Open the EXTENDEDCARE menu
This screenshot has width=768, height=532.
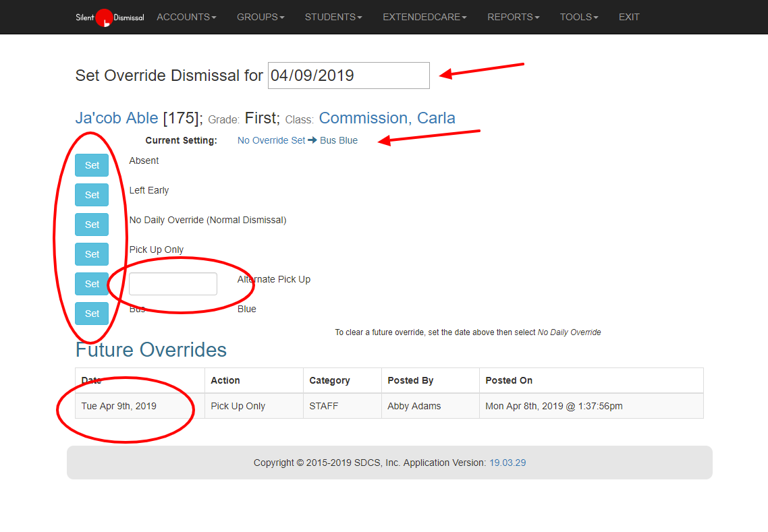coord(424,17)
